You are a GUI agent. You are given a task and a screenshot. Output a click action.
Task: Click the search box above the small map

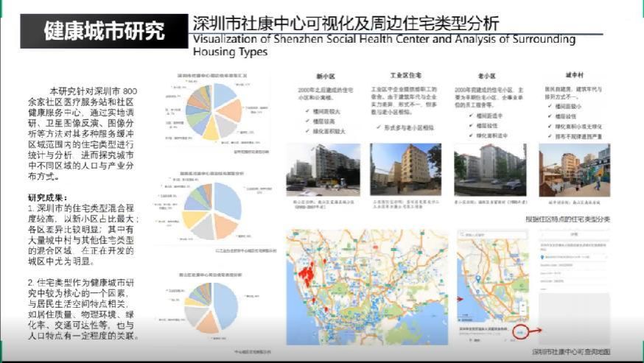[x=491, y=234]
